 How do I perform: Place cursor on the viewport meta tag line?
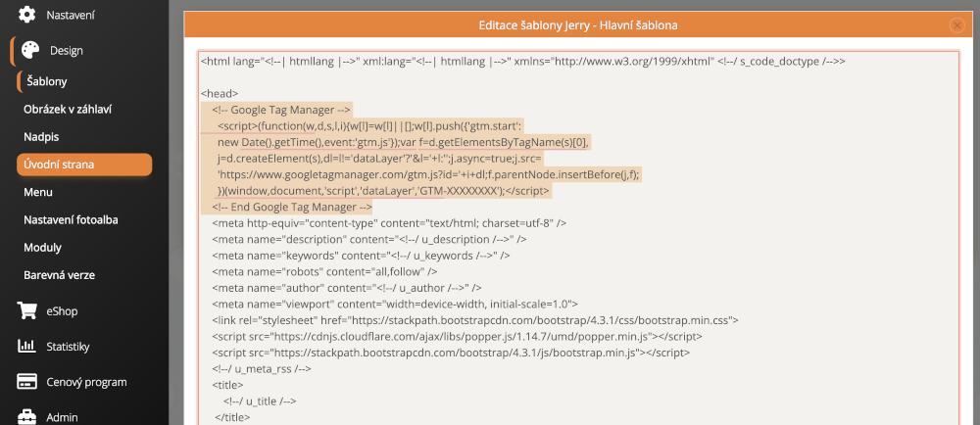click(x=395, y=304)
